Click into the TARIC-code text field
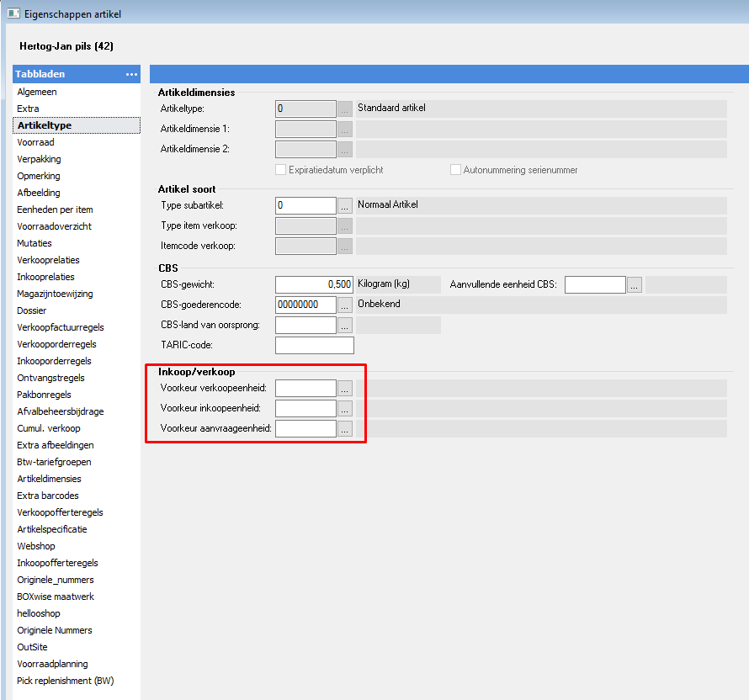Viewport: 749px width, 700px height. [314, 345]
